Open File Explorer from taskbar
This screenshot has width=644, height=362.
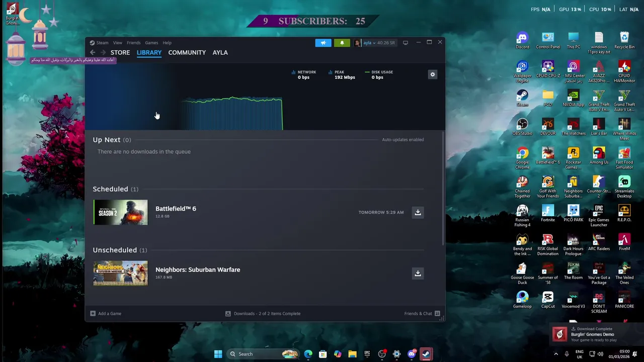point(352,354)
